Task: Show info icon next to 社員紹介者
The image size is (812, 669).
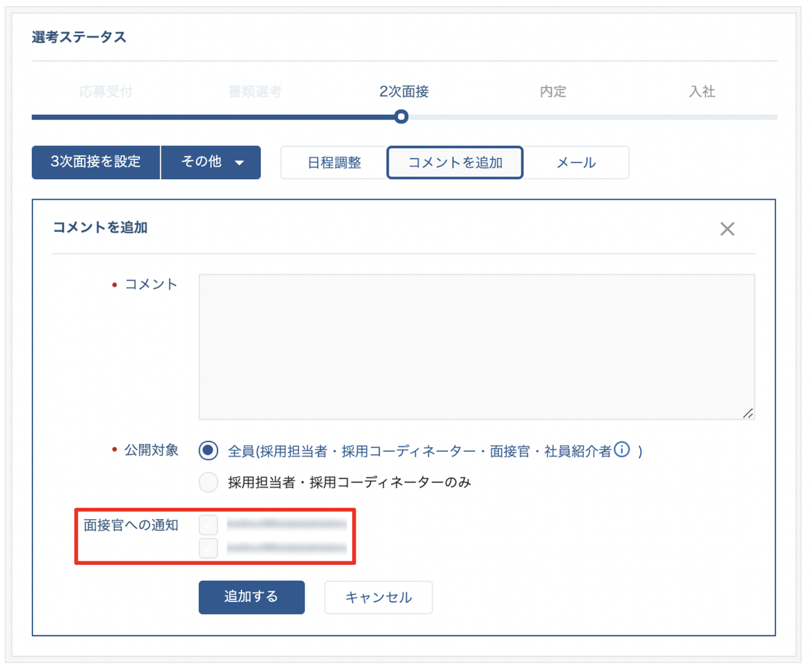Action: tap(622, 450)
